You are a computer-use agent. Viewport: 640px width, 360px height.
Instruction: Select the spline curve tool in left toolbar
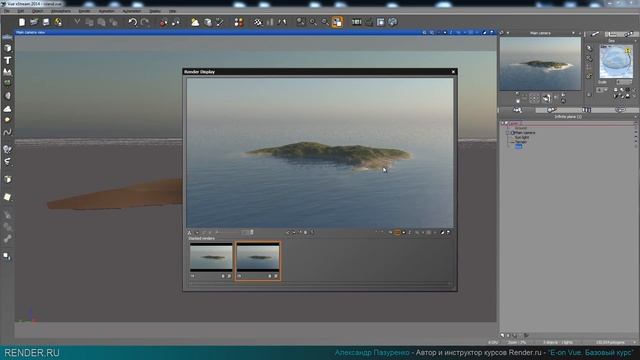[7, 132]
